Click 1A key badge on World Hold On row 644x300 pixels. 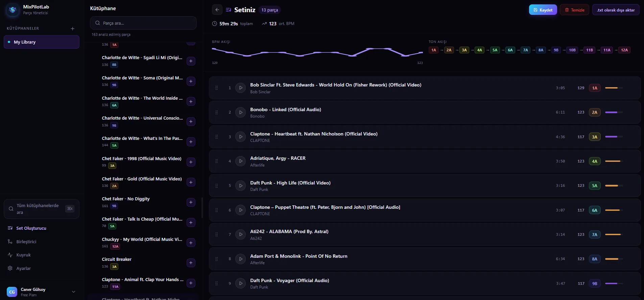[595, 88]
